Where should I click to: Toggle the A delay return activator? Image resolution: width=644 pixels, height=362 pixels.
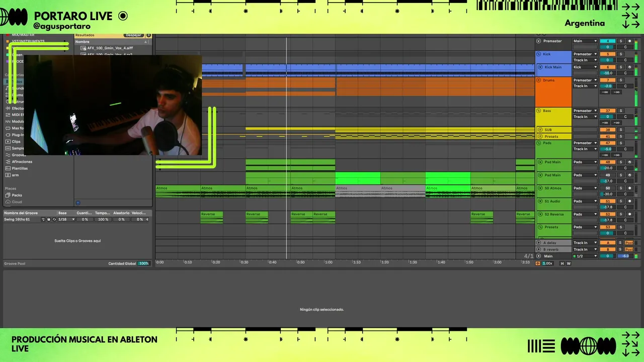(x=608, y=243)
